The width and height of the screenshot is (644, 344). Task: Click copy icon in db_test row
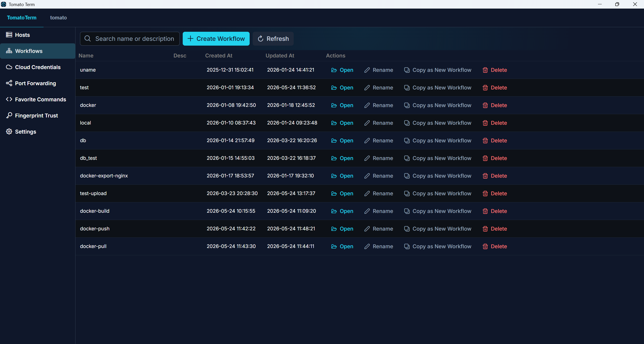tap(407, 158)
